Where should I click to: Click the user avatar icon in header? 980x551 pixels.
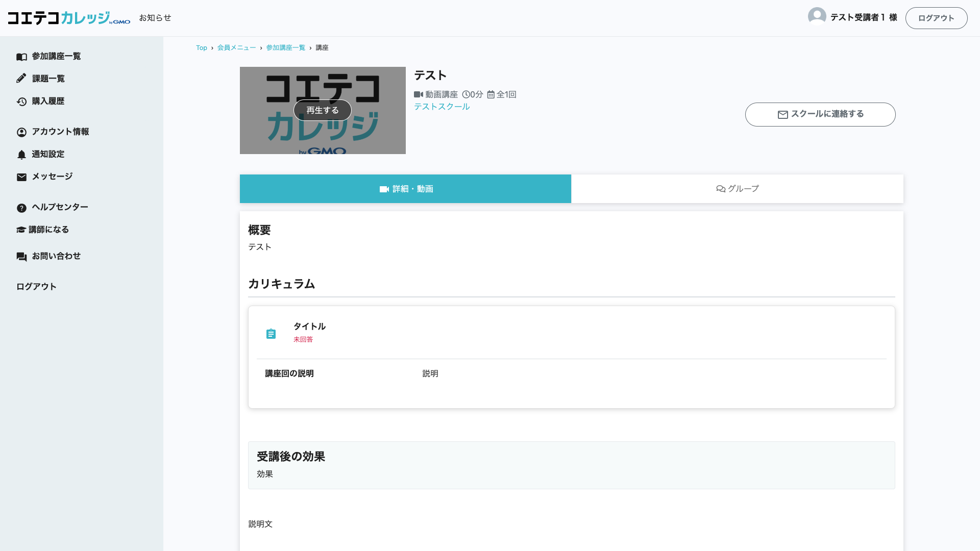click(x=817, y=17)
